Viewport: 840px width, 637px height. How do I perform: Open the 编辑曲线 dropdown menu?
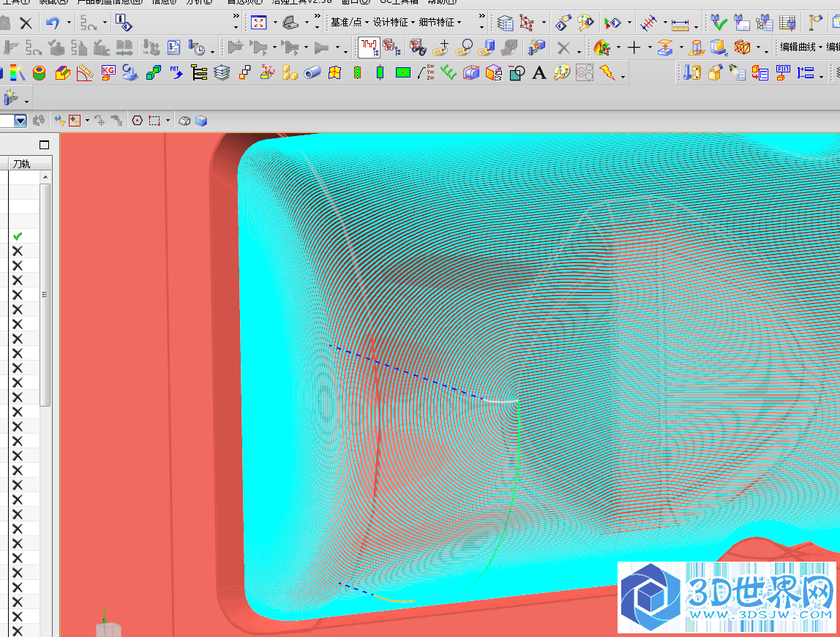click(x=801, y=47)
